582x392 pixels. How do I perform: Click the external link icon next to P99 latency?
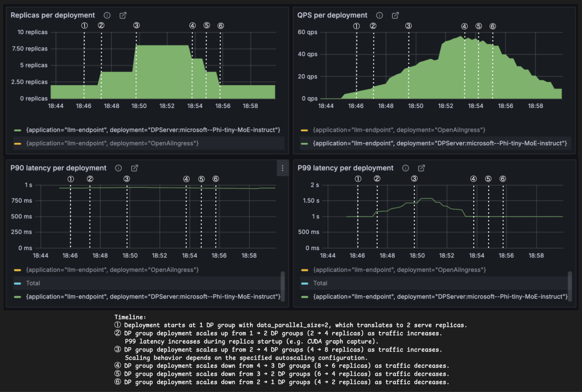(421, 168)
